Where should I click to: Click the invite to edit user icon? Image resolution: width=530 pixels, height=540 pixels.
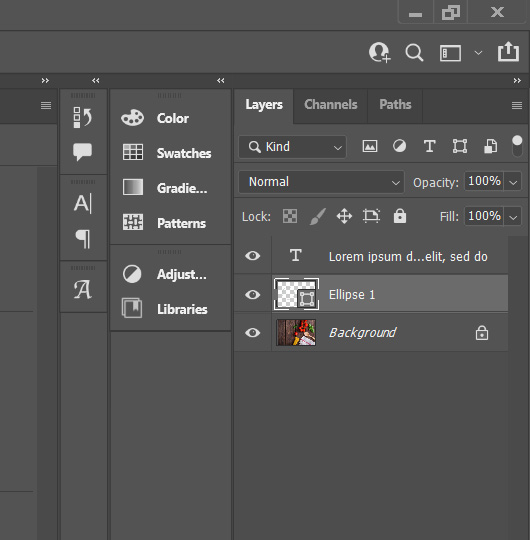tap(380, 52)
